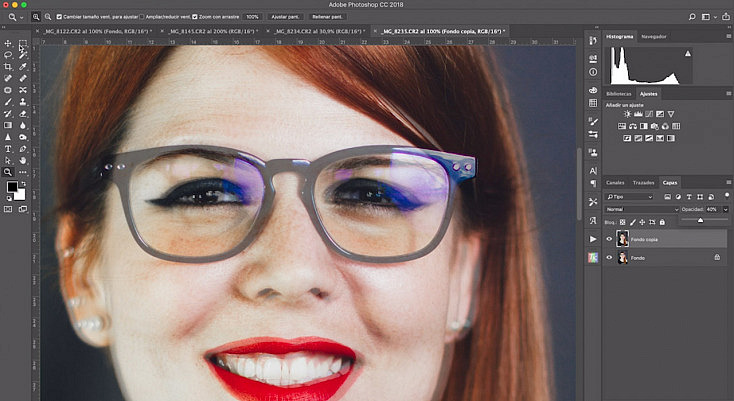Open the layer filter 'Tipo' dropdown
Screen dimensions: 734x401
[629, 197]
